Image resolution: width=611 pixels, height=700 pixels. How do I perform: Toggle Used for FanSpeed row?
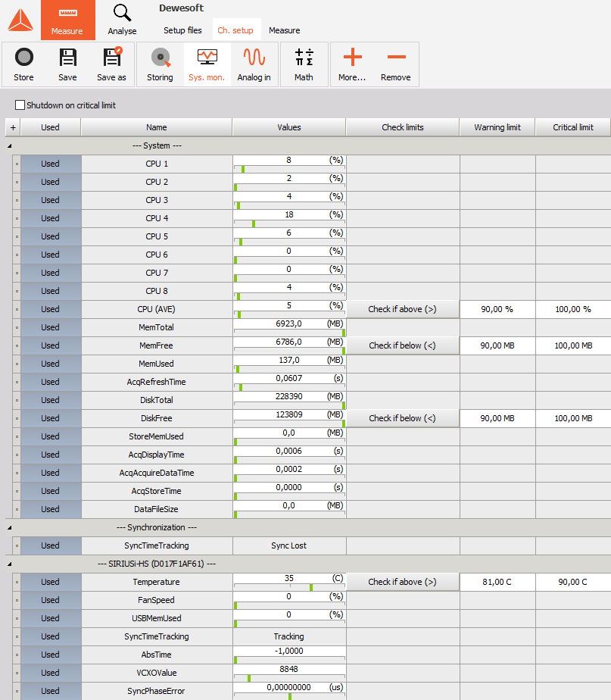pyautogui.click(x=51, y=601)
